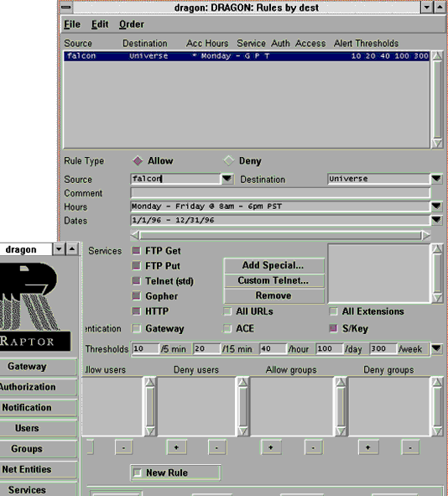Open Net Entities in the dragon window
The image size is (448, 496).
pyautogui.click(x=38, y=469)
